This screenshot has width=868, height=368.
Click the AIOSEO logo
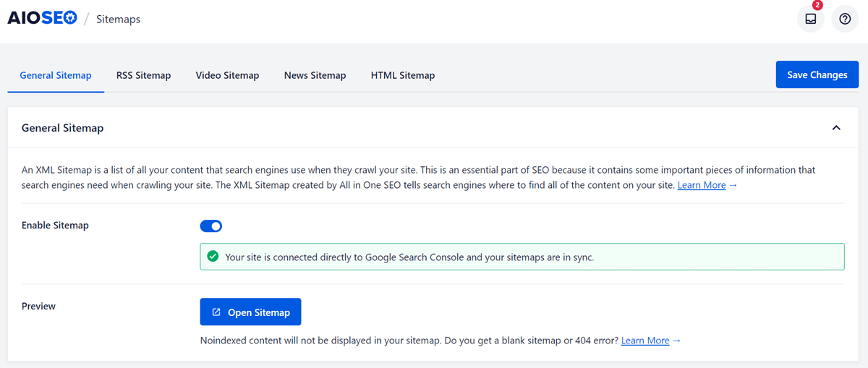pos(42,19)
